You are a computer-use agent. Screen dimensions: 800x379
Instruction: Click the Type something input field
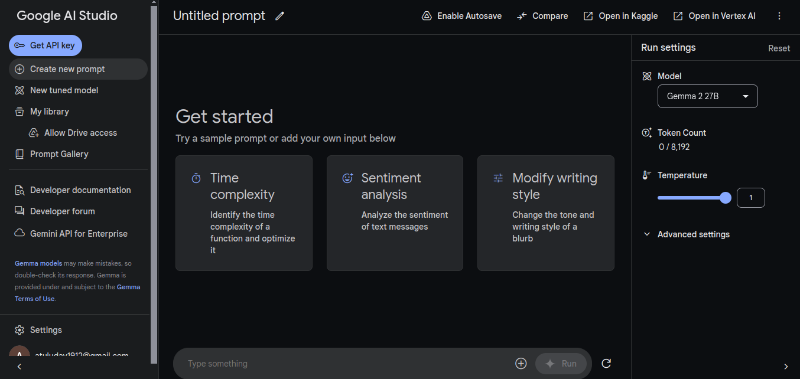[x=347, y=364]
